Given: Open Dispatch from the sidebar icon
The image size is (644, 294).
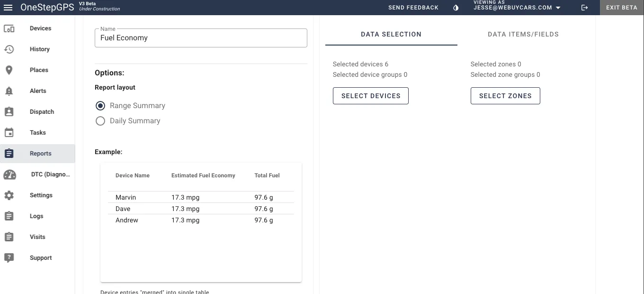Looking at the screenshot, I should 9,111.
